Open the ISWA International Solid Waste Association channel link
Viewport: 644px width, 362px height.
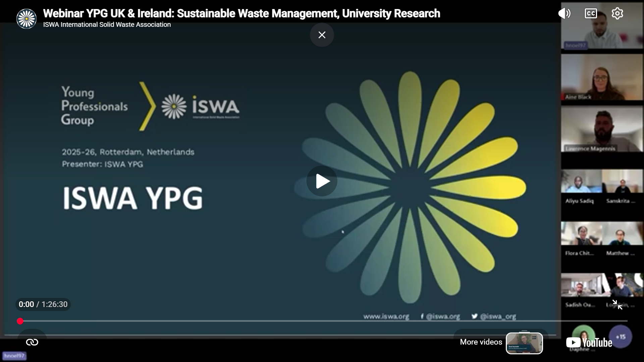[107, 24]
